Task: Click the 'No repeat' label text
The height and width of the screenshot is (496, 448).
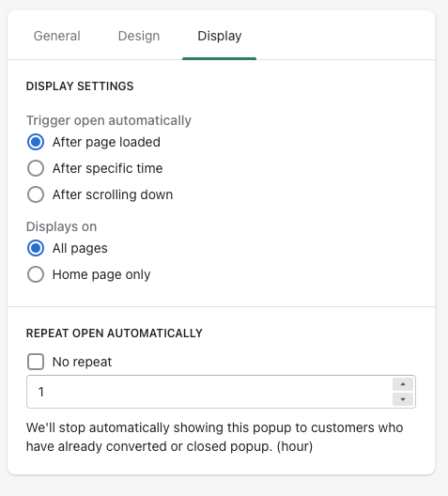Action: [82, 362]
